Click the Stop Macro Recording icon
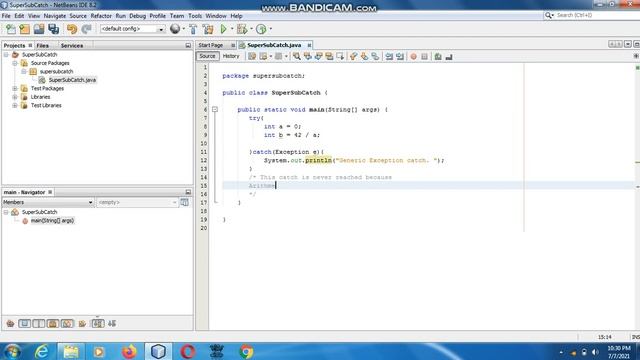The width and height of the screenshot is (640, 360). [424, 56]
